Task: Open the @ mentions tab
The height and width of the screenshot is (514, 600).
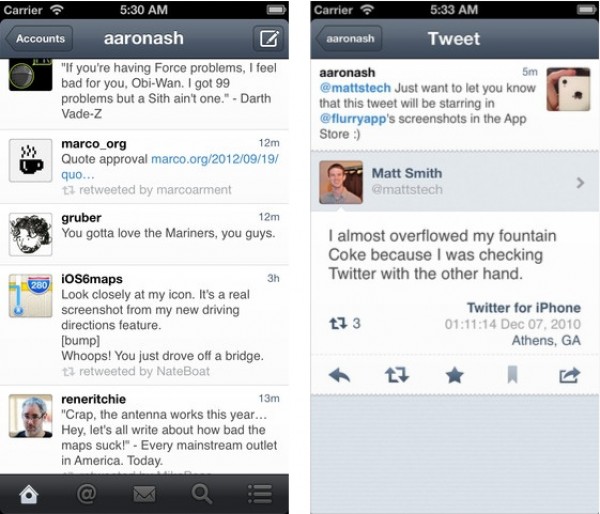Action: coord(86,494)
